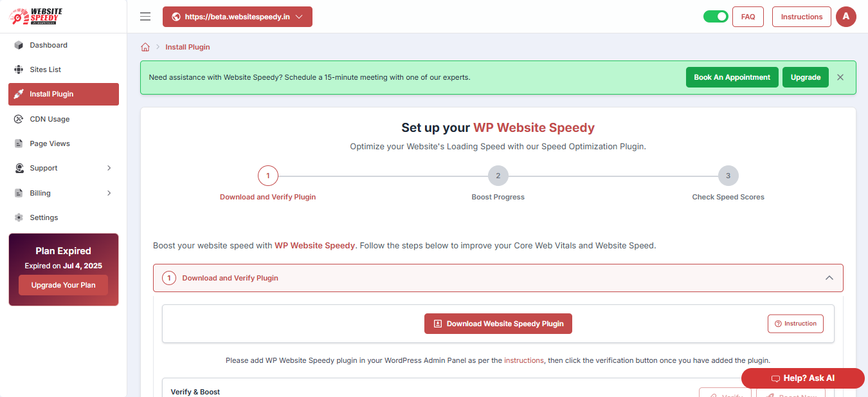Click the chat icon in Help button
868x397 pixels.
775,378
